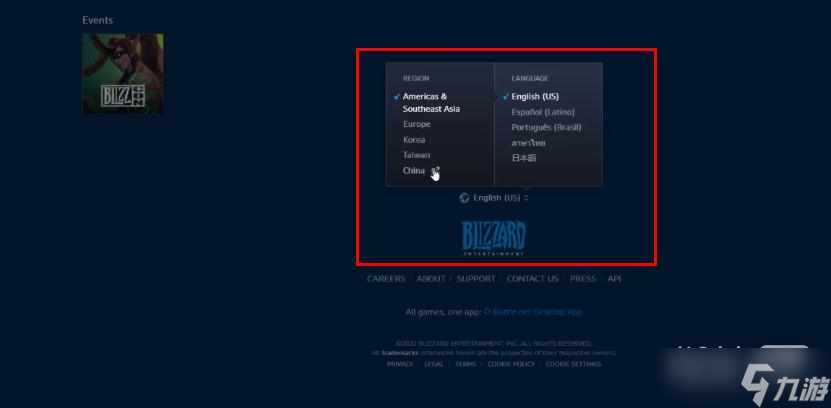Open the API footer link

pos(614,279)
